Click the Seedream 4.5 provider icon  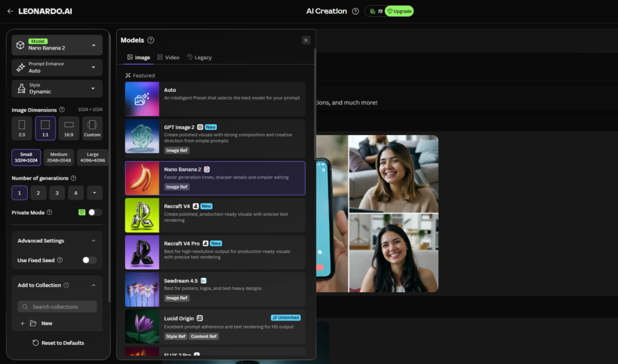203,281
